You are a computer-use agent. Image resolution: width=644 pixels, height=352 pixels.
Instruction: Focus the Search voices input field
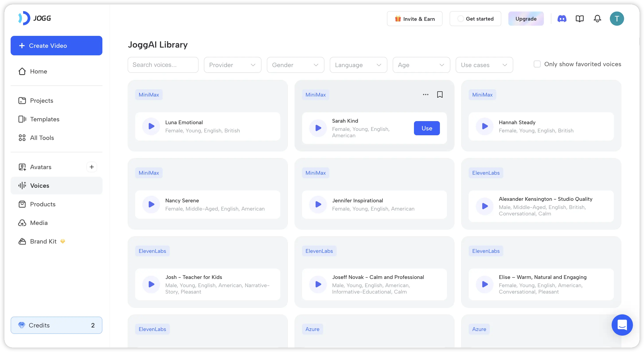163,65
